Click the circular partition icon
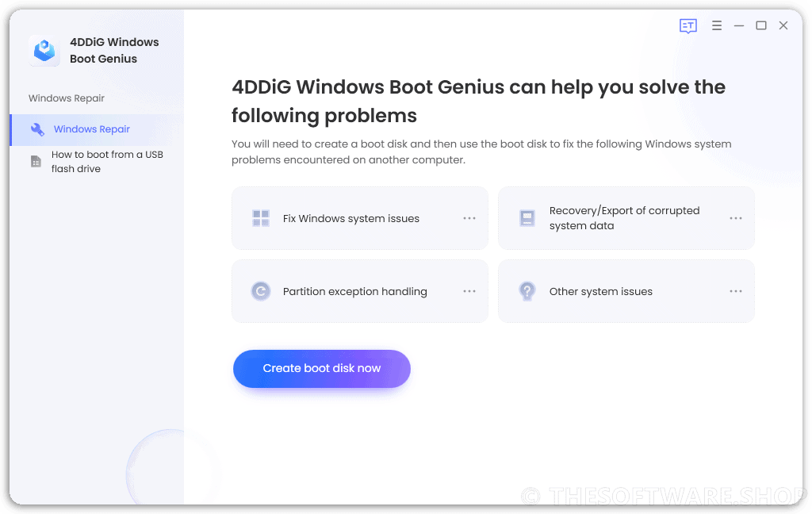This screenshot has height=514, width=812. (260, 291)
